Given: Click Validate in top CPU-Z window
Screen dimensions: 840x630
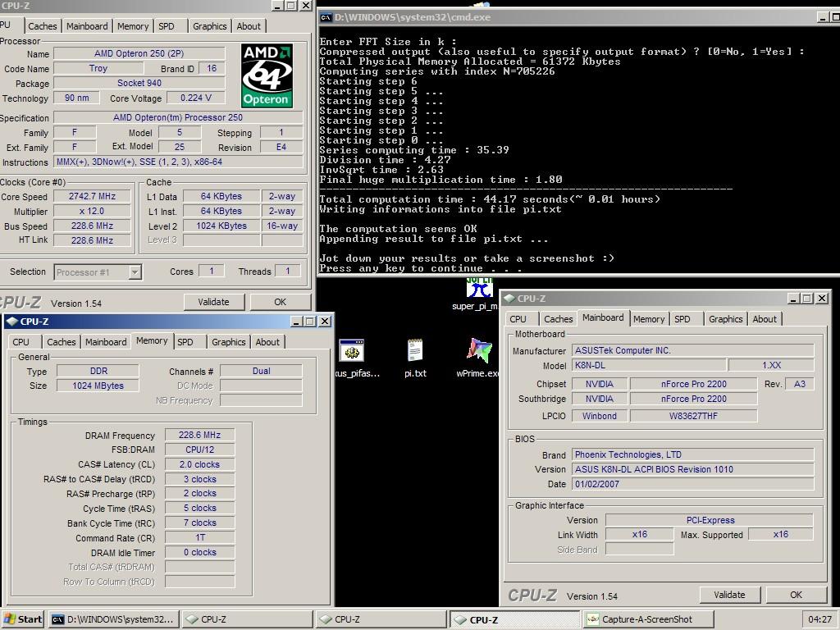Looking at the screenshot, I should pos(214,302).
